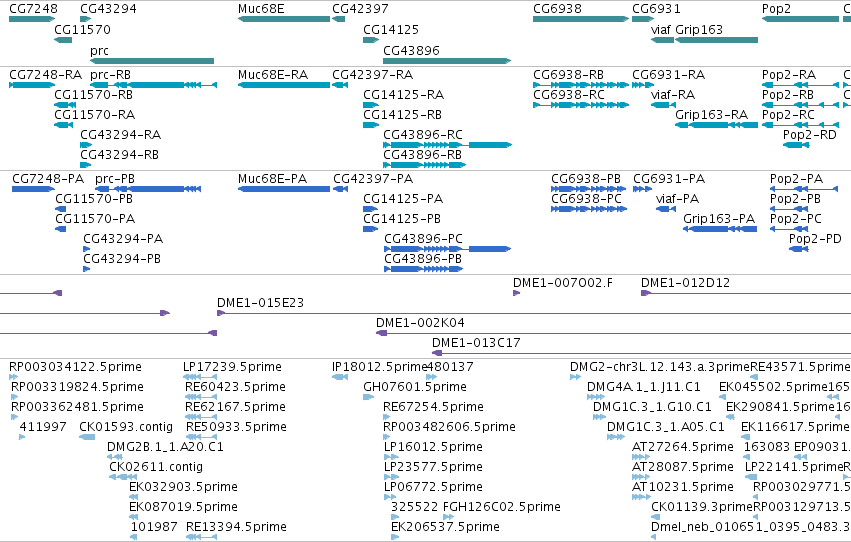Click protein Grip163-PA
This screenshot has width=851, height=542.
720,229
